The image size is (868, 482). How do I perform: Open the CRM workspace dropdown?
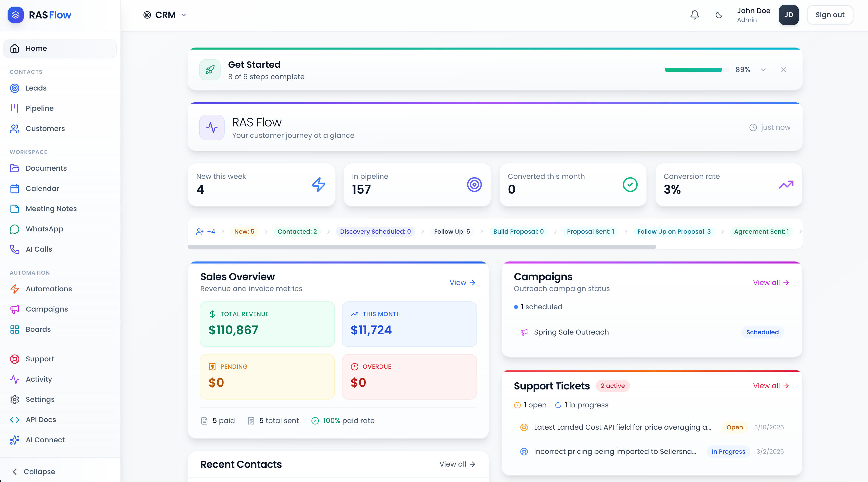click(x=165, y=15)
